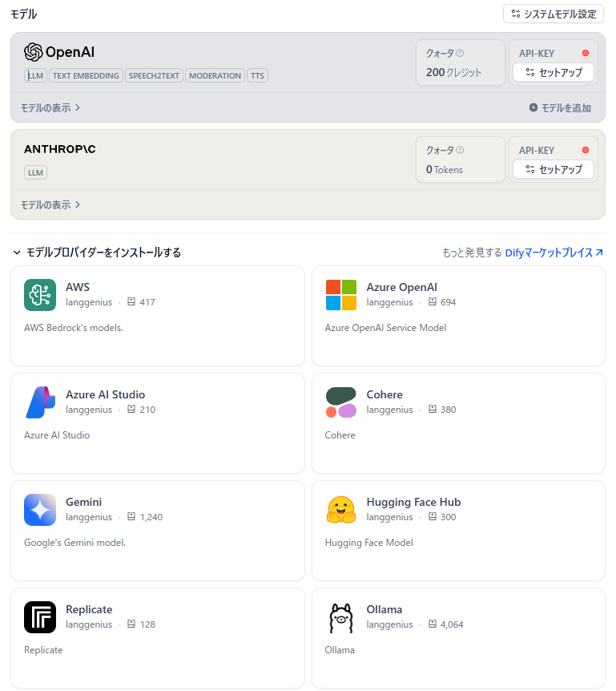Screen dimensions: 616x691
Task: Select the Ollama card title
Action: coord(384,609)
